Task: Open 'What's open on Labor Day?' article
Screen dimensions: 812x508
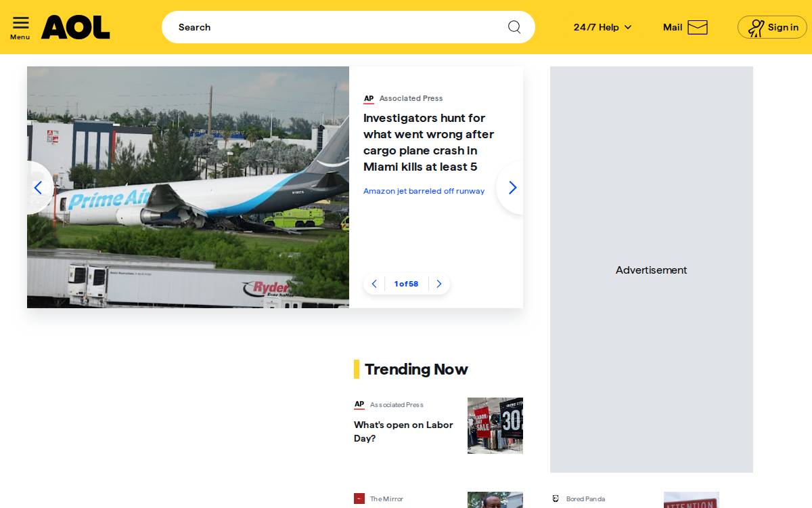Action: pos(404,431)
